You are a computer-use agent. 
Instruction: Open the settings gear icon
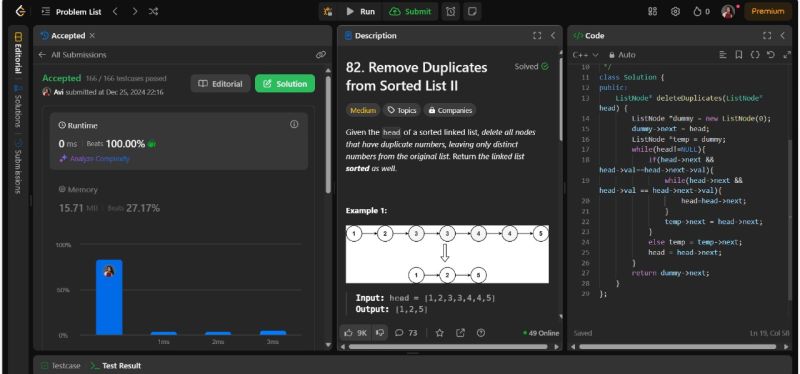coord(676,11)
